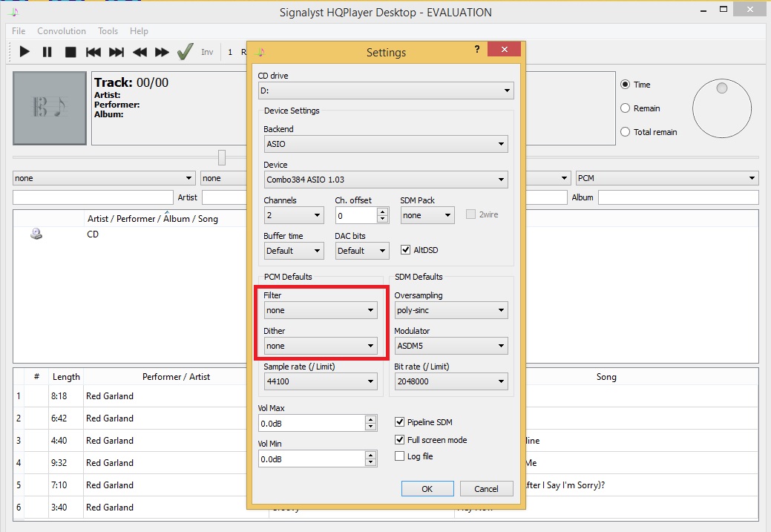This screenshot has height=532, width=771.
Task: Open the Tools menu
Action: click(x=108, y=31)
